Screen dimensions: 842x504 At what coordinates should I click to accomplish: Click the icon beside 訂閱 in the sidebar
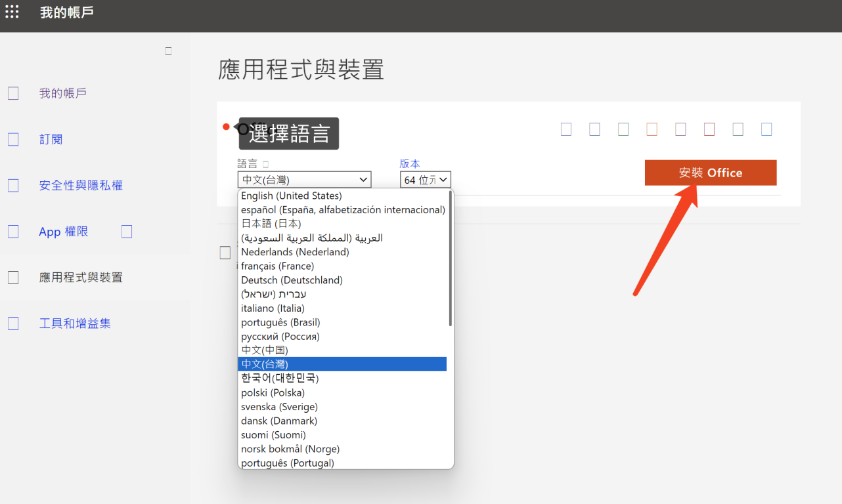coord(13,139)
